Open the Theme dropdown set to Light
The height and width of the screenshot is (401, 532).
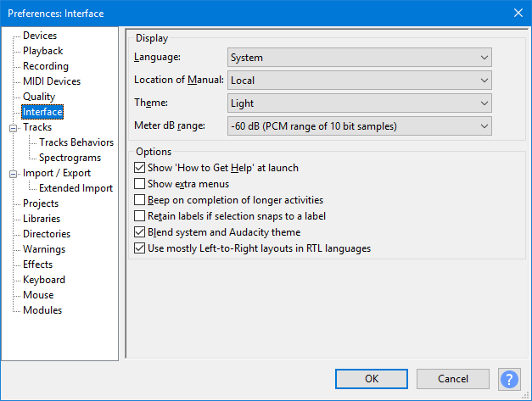(x=359, y=103)
